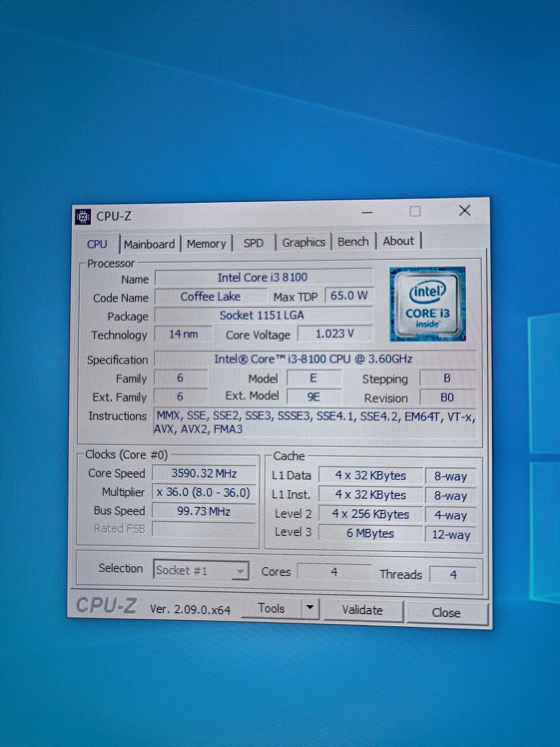560x747 pixels.
Task: Click the Level 3 6 MBytes value
Action: pos(371,533)
